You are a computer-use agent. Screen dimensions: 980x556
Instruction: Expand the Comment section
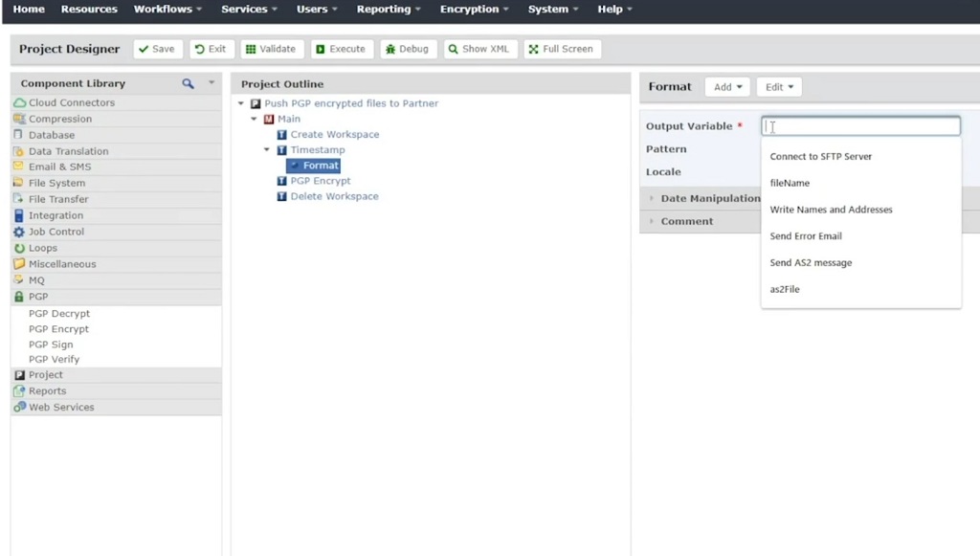(x=651, y=221)
